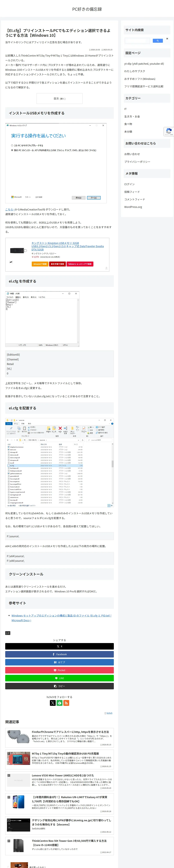Image resolution: width=174 pixels, height=868 pixels.
Task: Open related article ThinkCentre Neo 50t Tower Gen 3
Action: pyautogui.click(x=59, y=846)
